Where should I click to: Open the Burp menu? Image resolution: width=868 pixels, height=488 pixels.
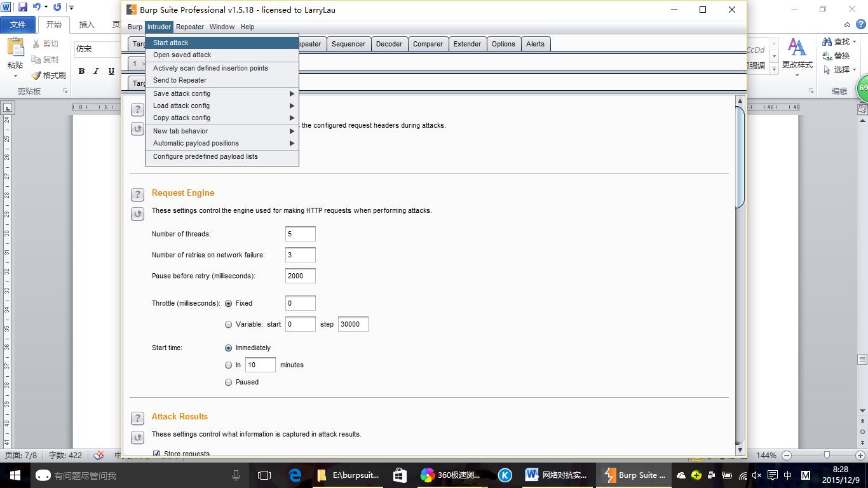135,27
